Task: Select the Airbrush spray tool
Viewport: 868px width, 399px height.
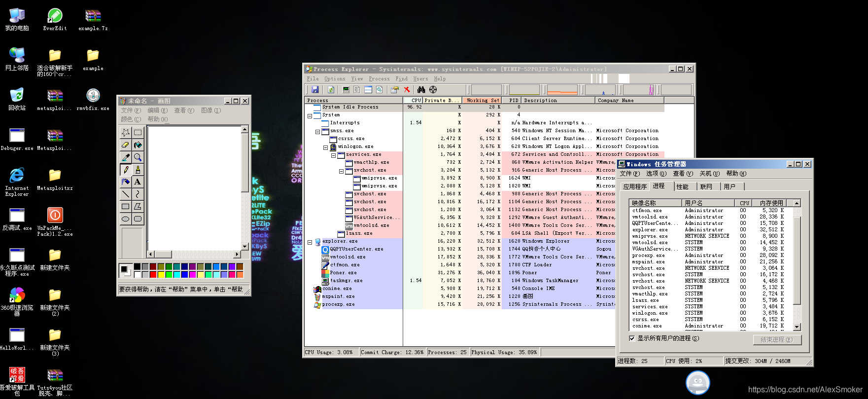Action: pyautogui.click(x=126, y=182)
